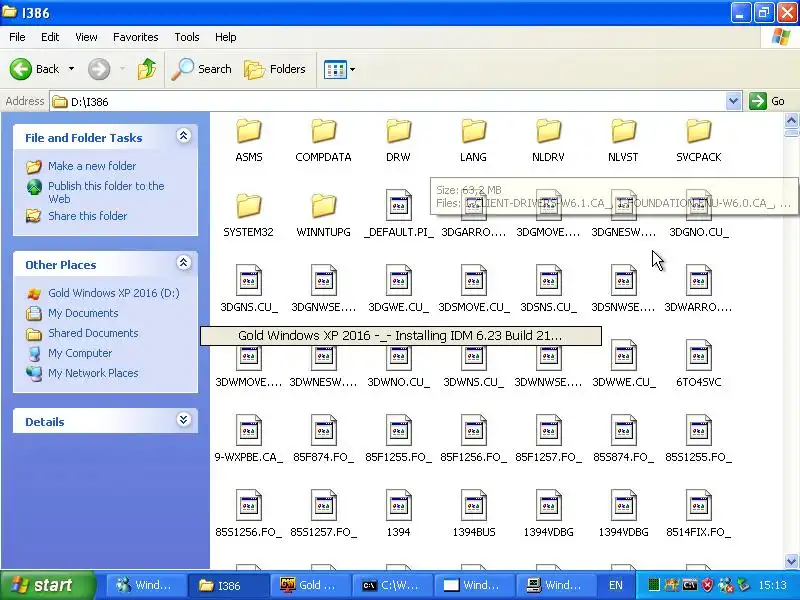Screen dimensions: 800x600
Task: Select the 8514FIX.FO_ file
Action: 698,514
